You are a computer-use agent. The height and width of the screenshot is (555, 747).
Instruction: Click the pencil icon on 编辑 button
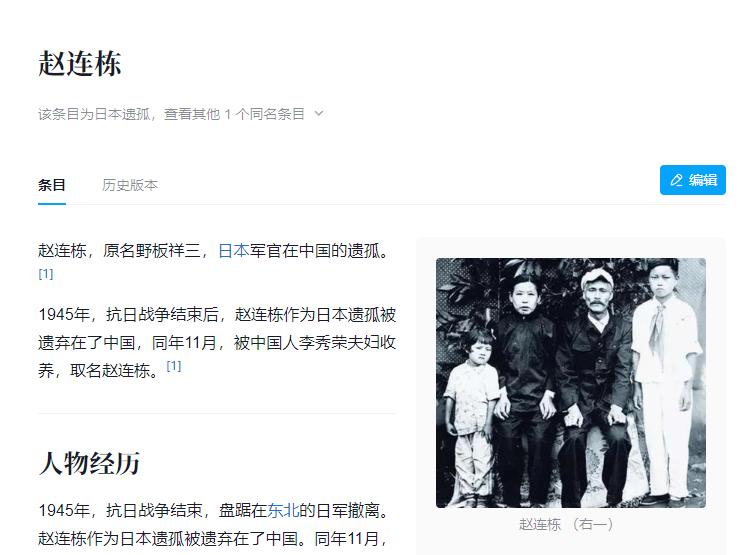[676, 180]
